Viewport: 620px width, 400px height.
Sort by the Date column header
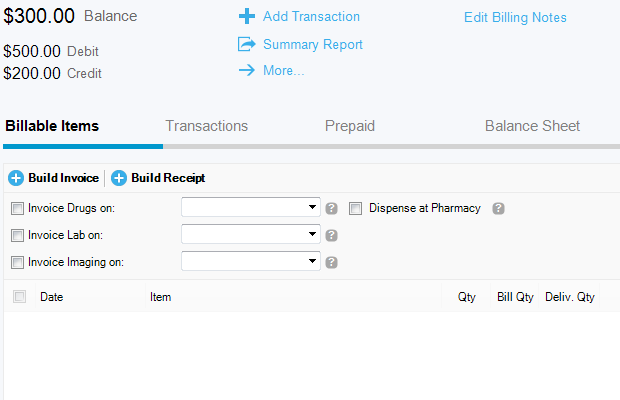click(52, 297)
